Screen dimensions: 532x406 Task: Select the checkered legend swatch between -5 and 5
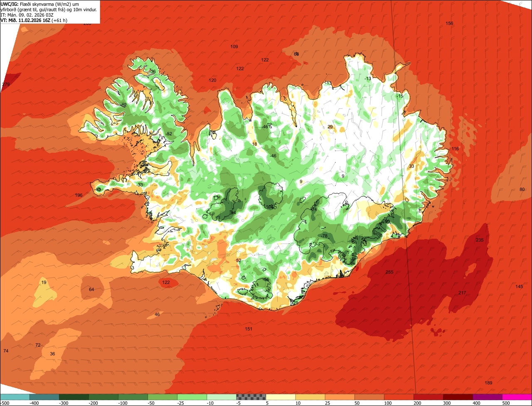(251, 397)
